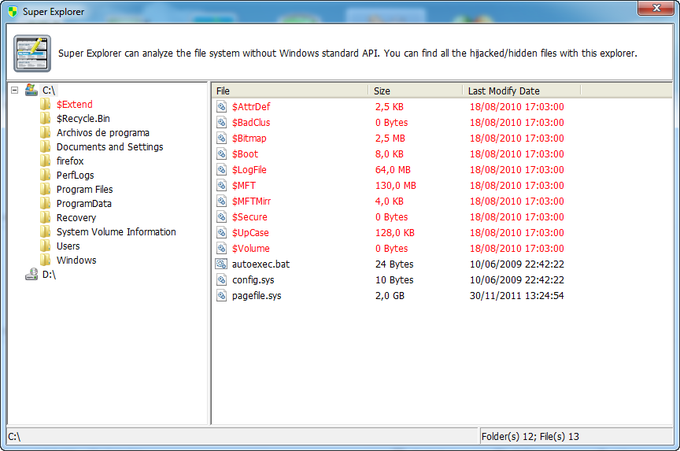The width and height of the screenshot is (680, 451).
Task: Click the $MFTMirr file icon
Action: (222, 201)
